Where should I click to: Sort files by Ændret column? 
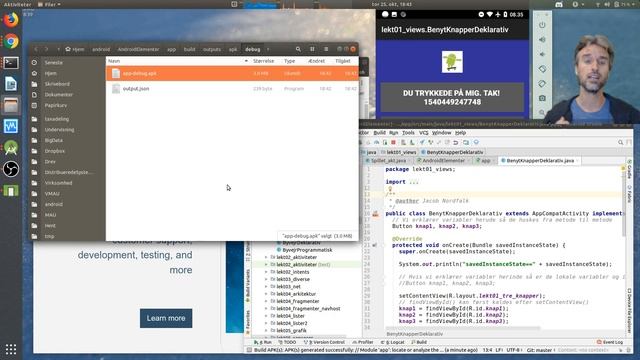click(317, 61)
